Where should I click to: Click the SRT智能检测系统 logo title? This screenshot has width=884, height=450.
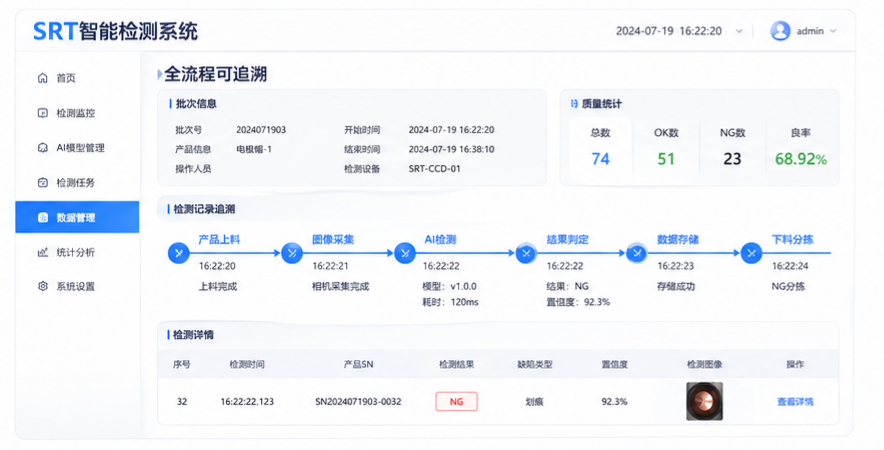[116, 31]
